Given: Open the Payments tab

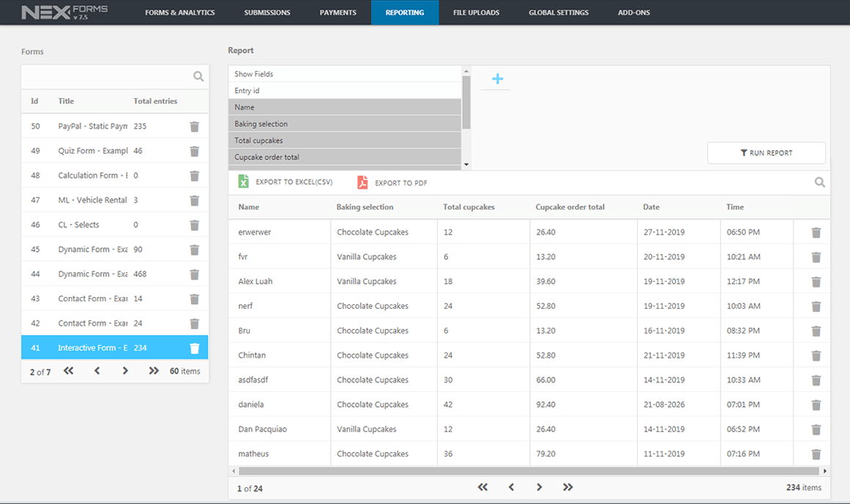Looking at the screenshot, I should [338, 12].
